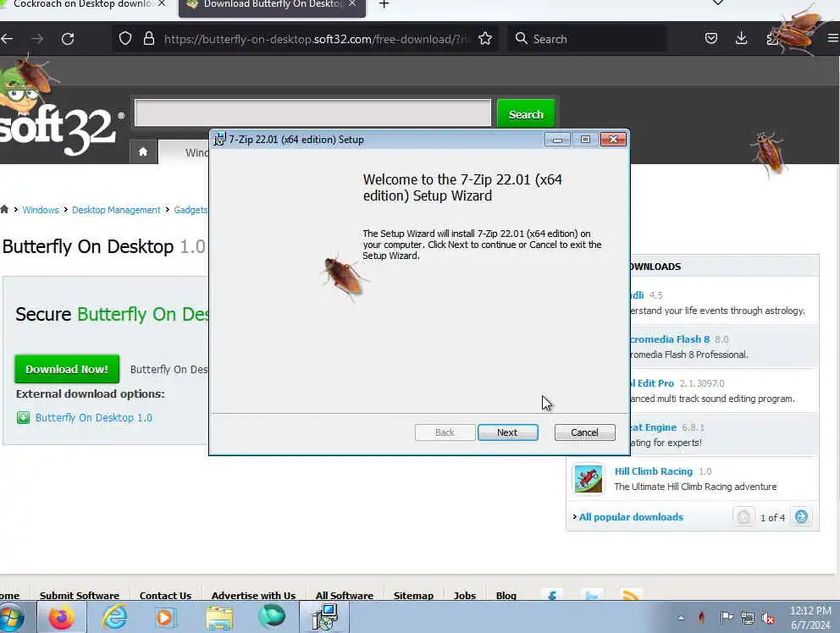Open the list all tabs dropdown

(718, 4)
